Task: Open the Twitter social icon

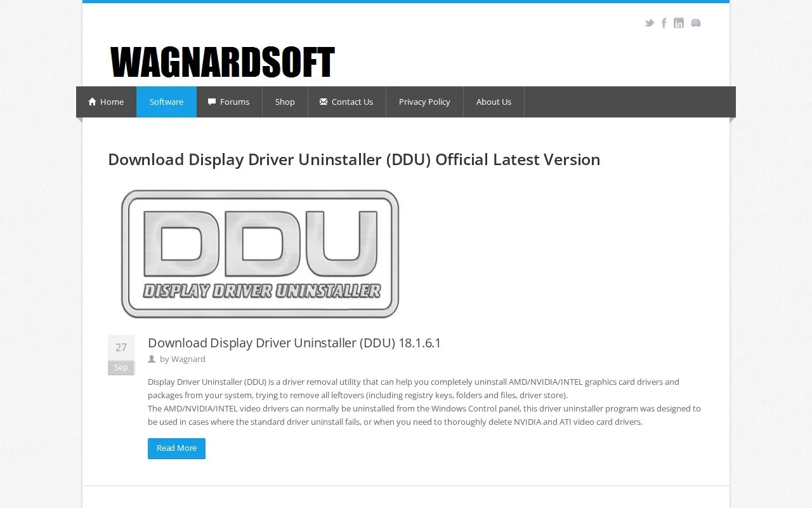Action: [x=649, y=23]
